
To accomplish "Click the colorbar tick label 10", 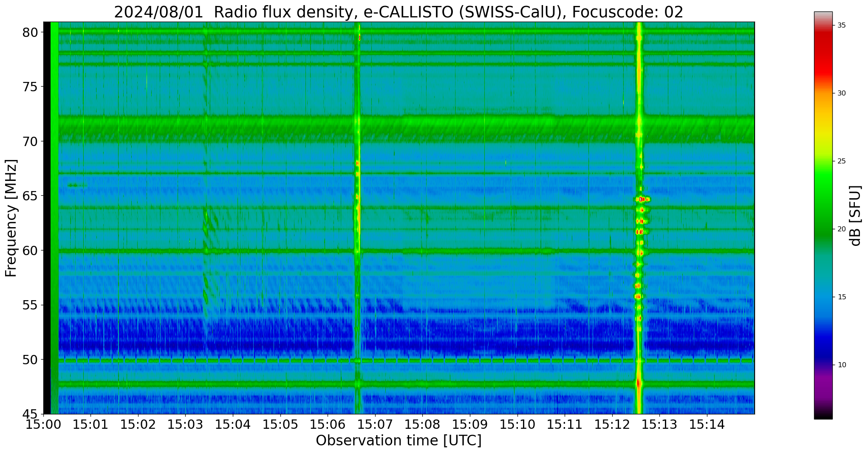I will pos(841,365).
